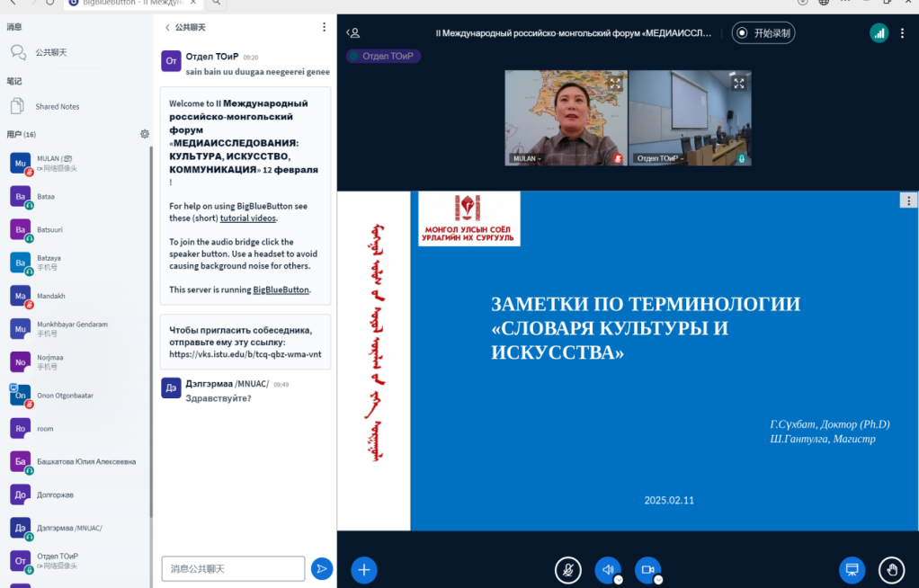Select user Batsuuri in the list

coord(76,230)
